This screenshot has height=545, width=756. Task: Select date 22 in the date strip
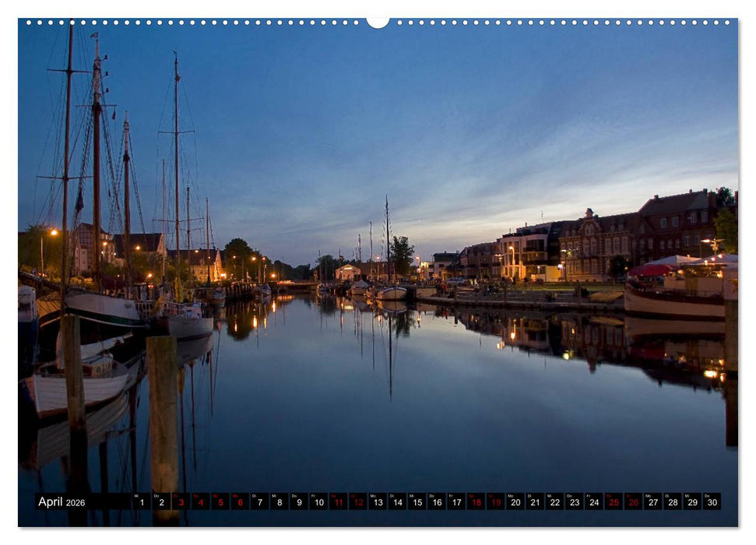point(554,502)
